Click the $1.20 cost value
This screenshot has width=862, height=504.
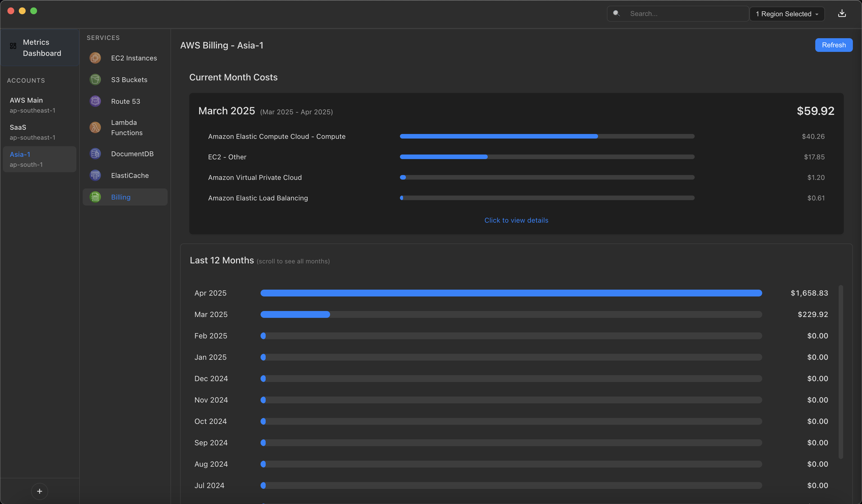point(816,177)
